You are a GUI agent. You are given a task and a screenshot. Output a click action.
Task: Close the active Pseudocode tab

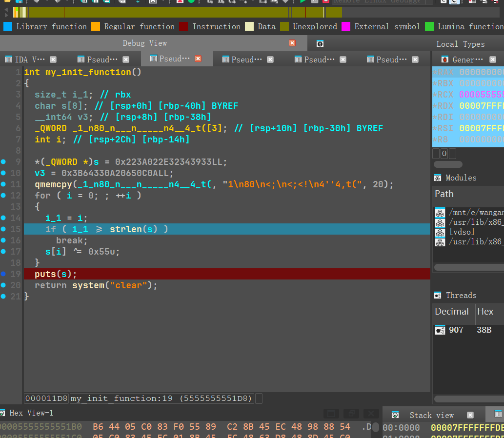pyautogui.click(x=198, y=59)
